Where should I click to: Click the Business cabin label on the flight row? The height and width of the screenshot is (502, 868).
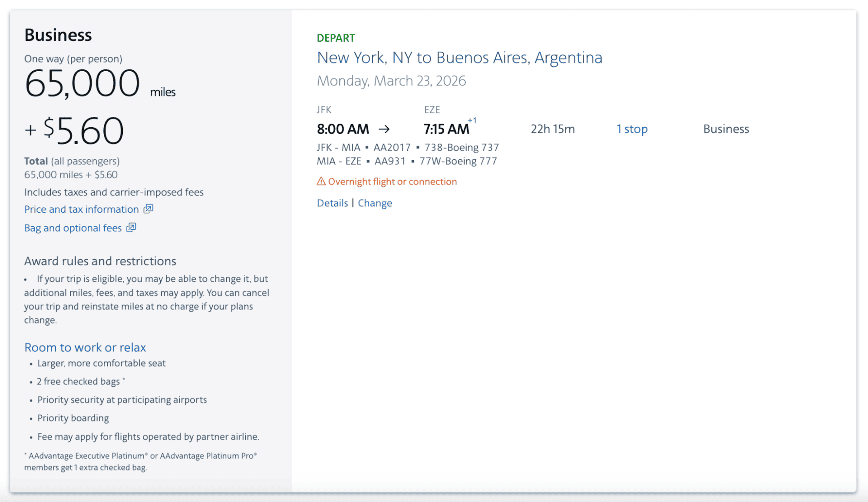coord(726,129)
